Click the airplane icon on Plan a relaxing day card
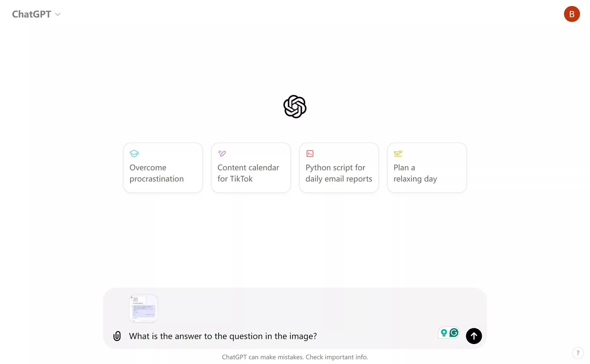 coord(398,154)
